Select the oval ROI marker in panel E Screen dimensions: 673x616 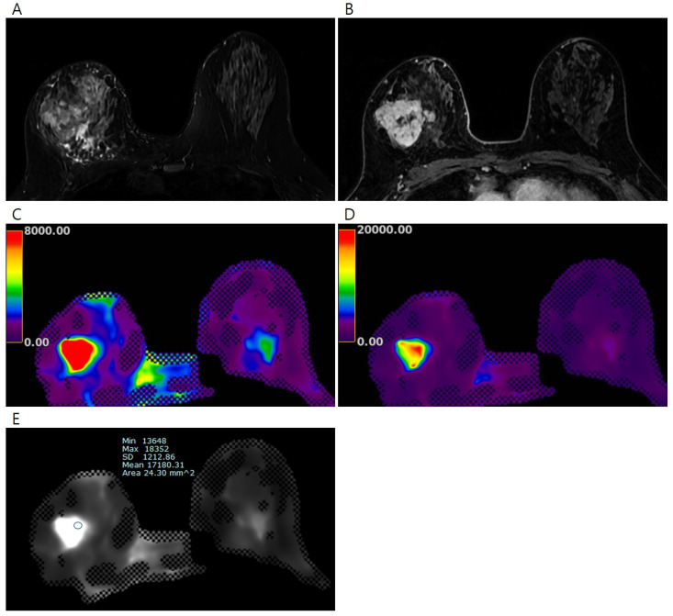(x=78, y=525)
